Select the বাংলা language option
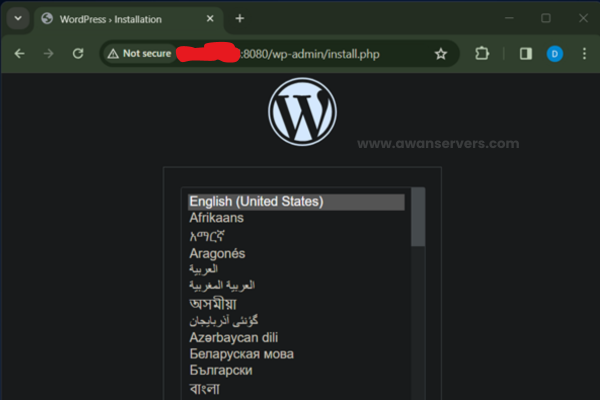This screenshot has height=400, width=600. click(x=296, y=389)
